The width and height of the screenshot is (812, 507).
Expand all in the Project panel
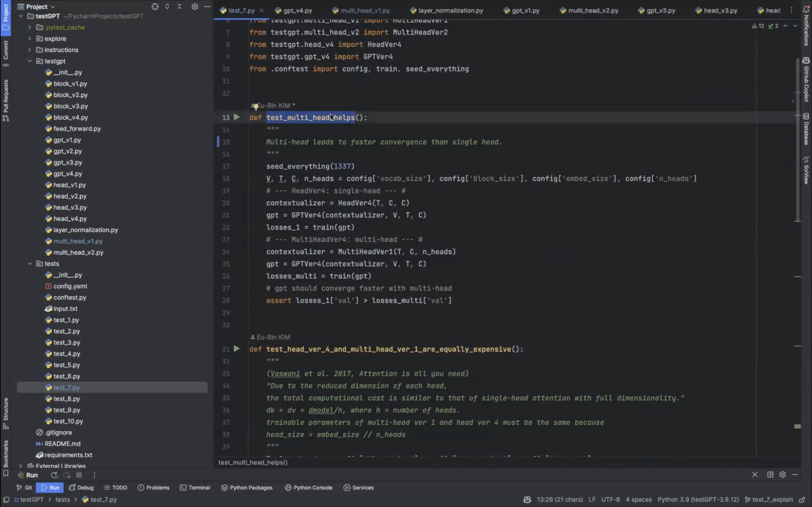click(x=167, y=7)
